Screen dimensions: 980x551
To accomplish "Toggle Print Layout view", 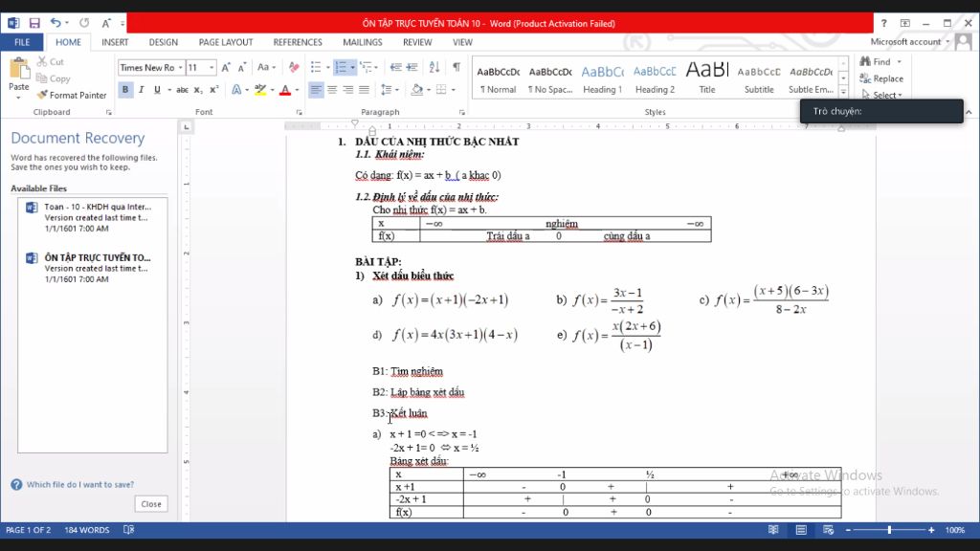I will (801, 530).
